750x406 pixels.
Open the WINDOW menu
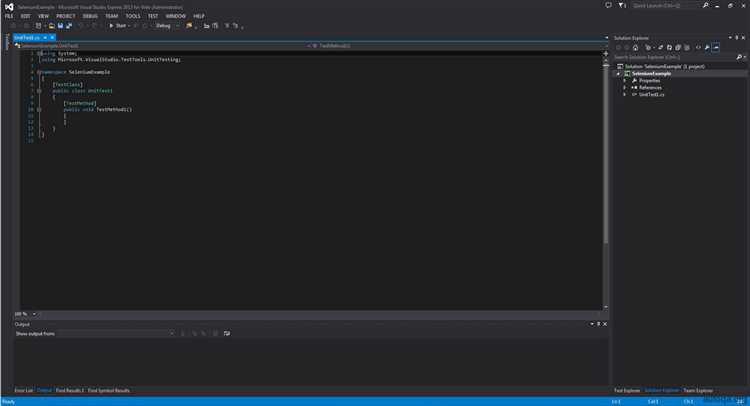click(176, 16)
